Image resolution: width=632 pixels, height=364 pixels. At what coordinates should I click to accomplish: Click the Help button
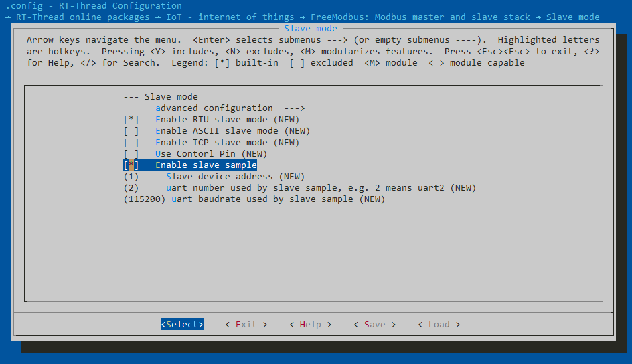311,324
